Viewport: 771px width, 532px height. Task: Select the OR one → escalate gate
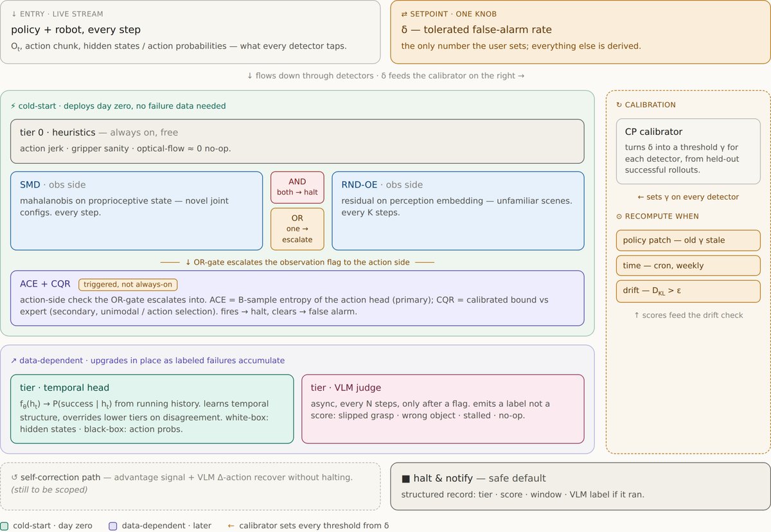click(x=297, y=229)
